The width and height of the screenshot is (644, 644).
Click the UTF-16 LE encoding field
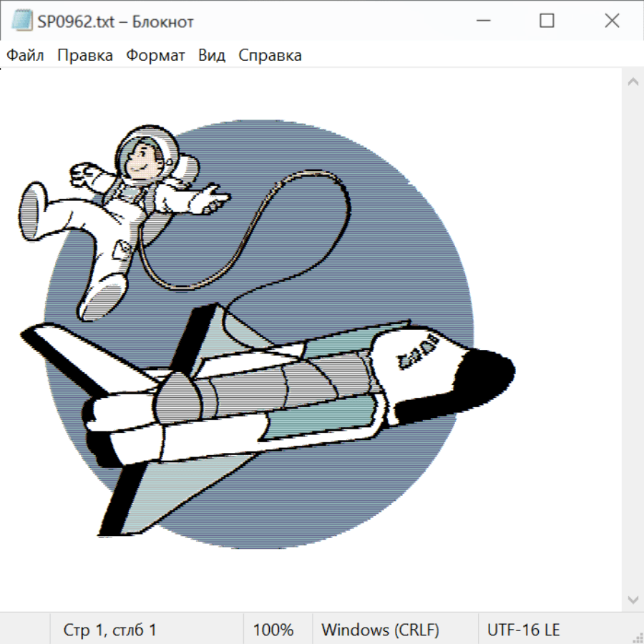click(x=523, y=630)
